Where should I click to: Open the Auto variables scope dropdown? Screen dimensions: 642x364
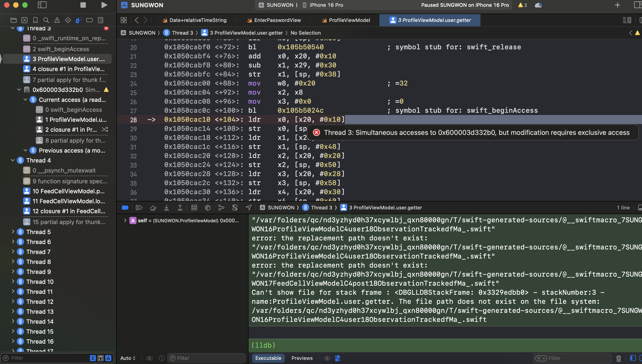pos(128,358)
